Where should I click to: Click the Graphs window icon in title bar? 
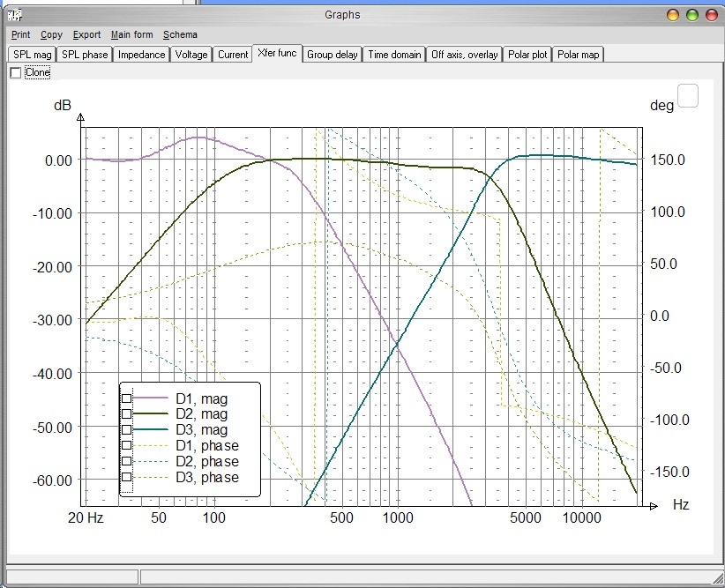15,15
